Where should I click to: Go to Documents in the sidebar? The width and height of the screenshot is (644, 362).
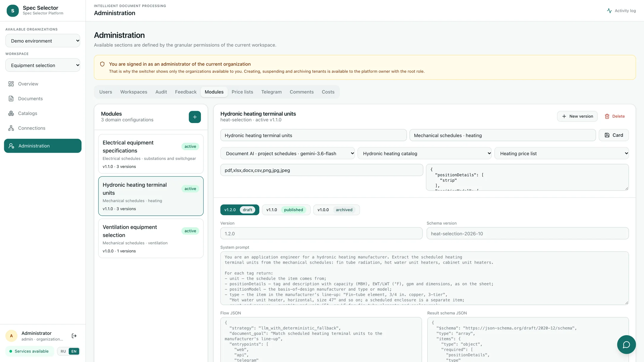(43, 99)
